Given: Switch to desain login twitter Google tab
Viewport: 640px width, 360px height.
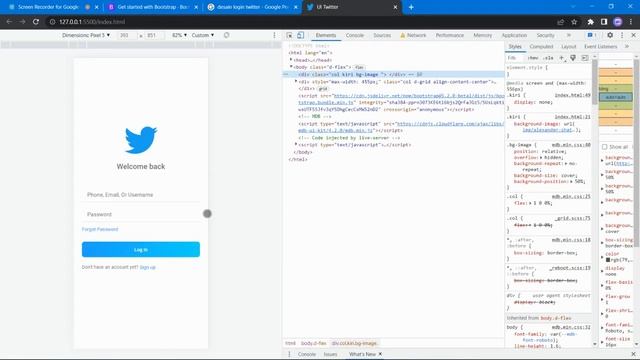Looking at the screenshot, I should pyautogui.click(x=252, y=7).
